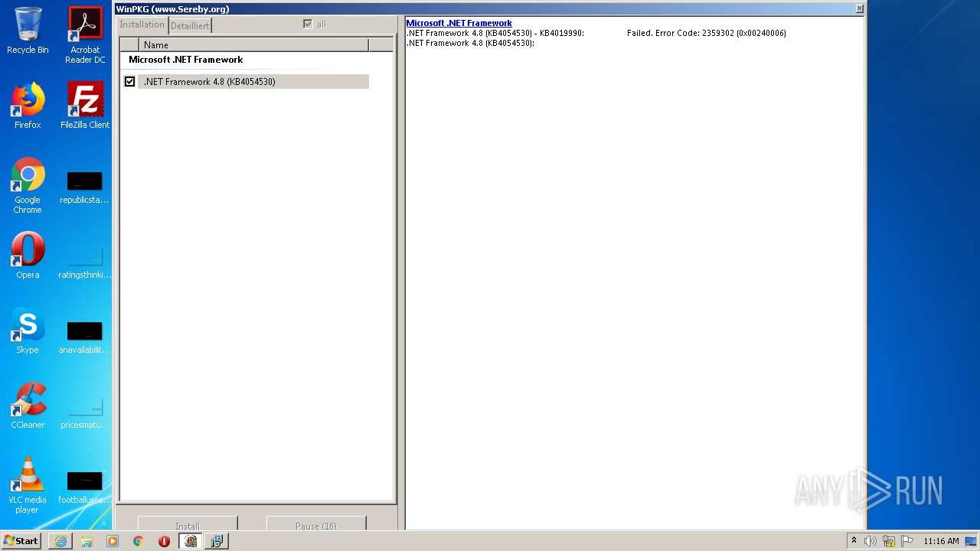Select the .NET Framework 4.8 (KB4054530) list row
The width and height of the screenshot is (980, 551).
(253, 81)
